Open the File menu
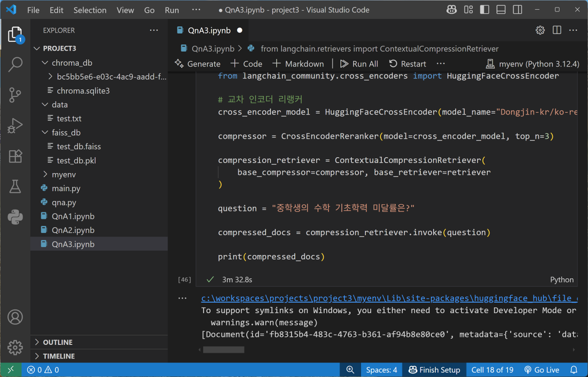This screenshot has width=588, height=377. [x=33, y=10]
